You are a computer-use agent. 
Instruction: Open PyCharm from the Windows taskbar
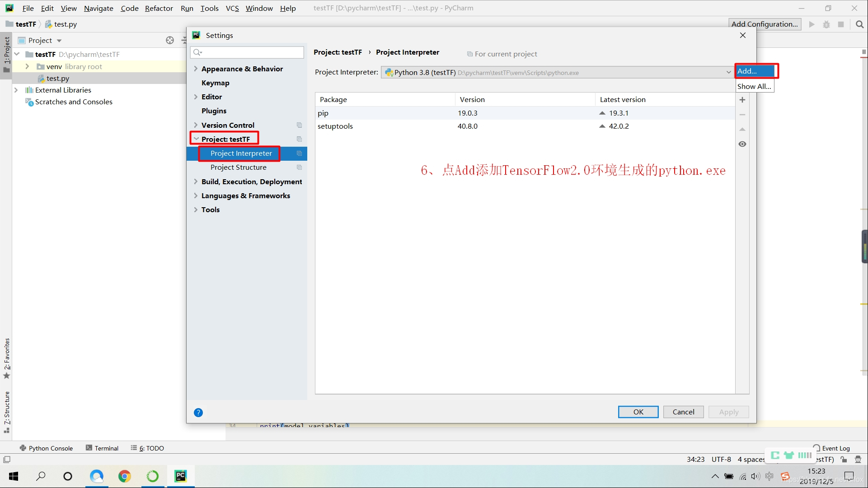pyautogui.click(x=181, y=476)
